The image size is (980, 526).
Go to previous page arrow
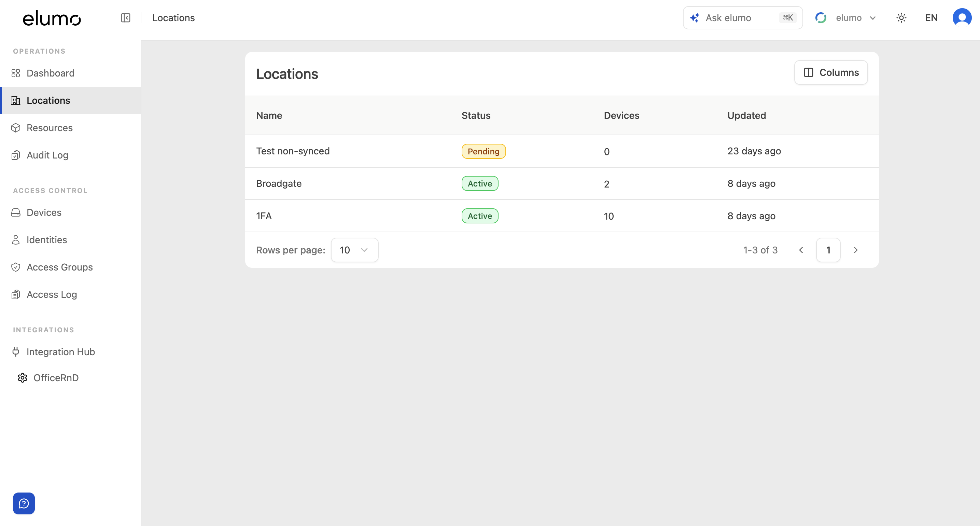point(801,250)
